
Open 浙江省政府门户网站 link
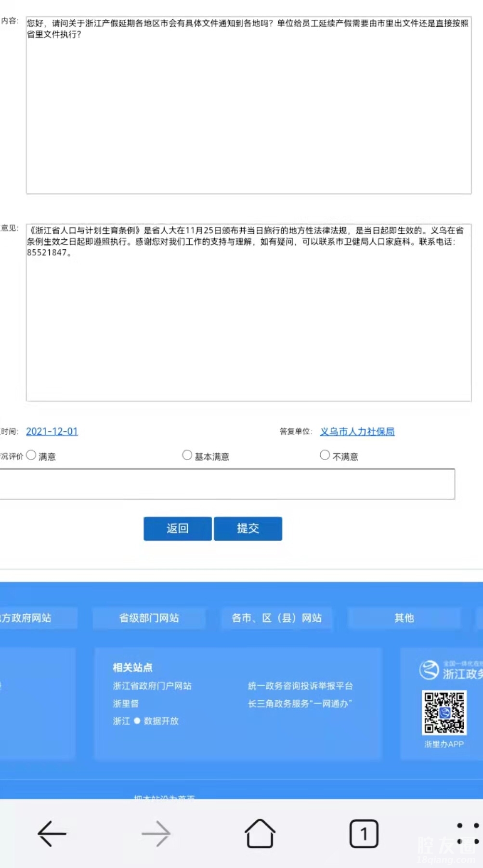[x=152, y=686]
